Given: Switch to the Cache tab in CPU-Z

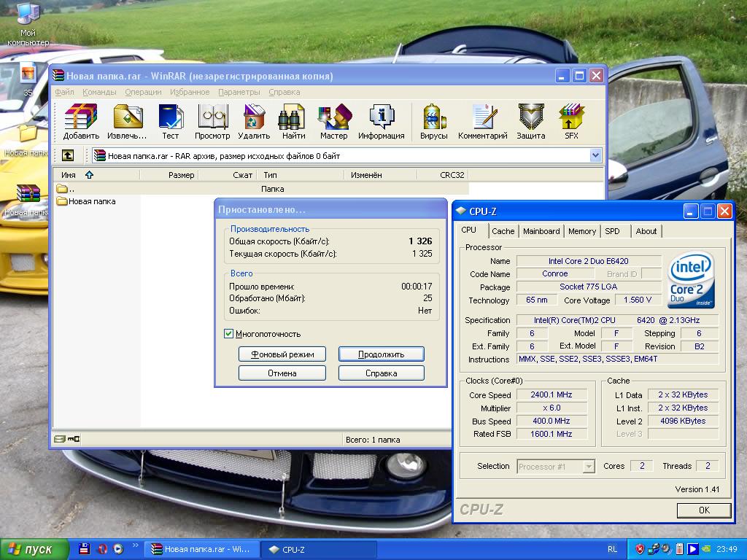Looking at the screenshot, I should pyautogui.click(x=503, y=231).
